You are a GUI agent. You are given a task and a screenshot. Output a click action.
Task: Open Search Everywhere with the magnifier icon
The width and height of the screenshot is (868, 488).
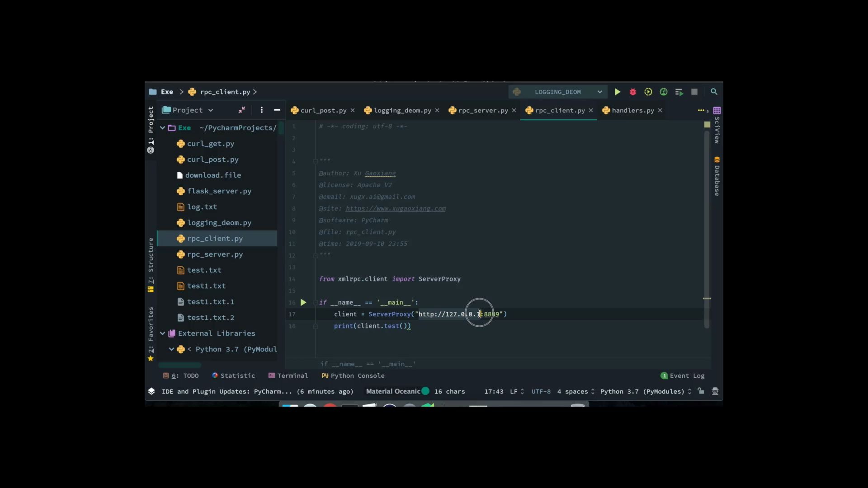[x=714, y=92]
